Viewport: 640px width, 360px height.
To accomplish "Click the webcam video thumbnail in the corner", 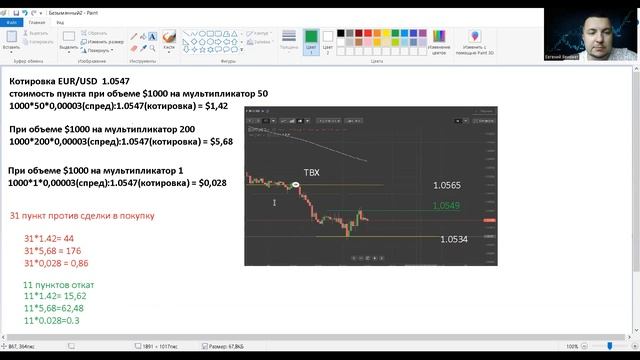I will [591, 35].
